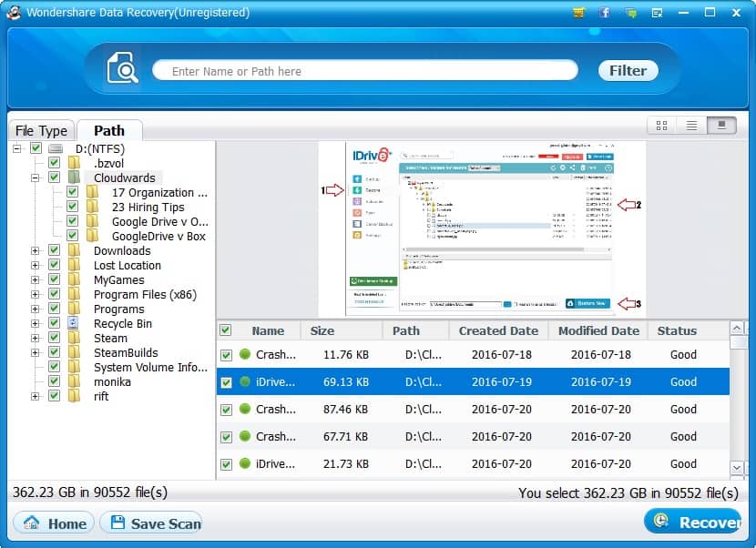This screenshot has height=548, width=756.
Task: Click file list scrollbar down arrow
Action: 737,467
